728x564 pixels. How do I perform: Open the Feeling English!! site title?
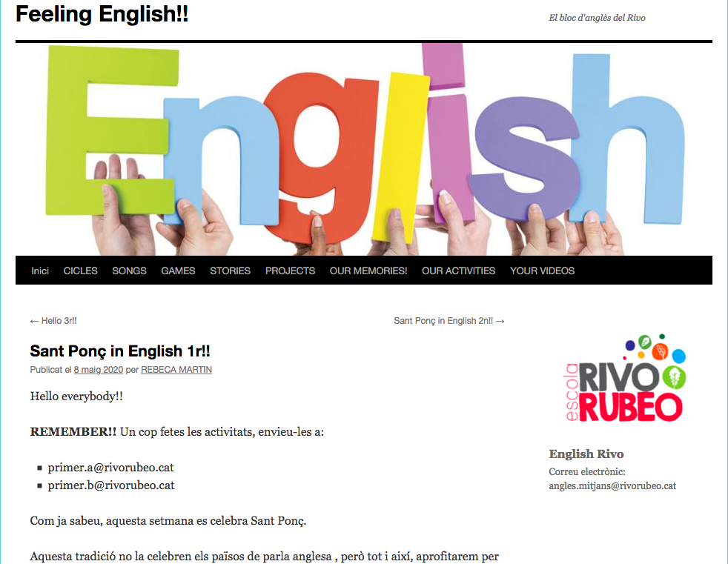pyautogui.click(x=102, y=14)
